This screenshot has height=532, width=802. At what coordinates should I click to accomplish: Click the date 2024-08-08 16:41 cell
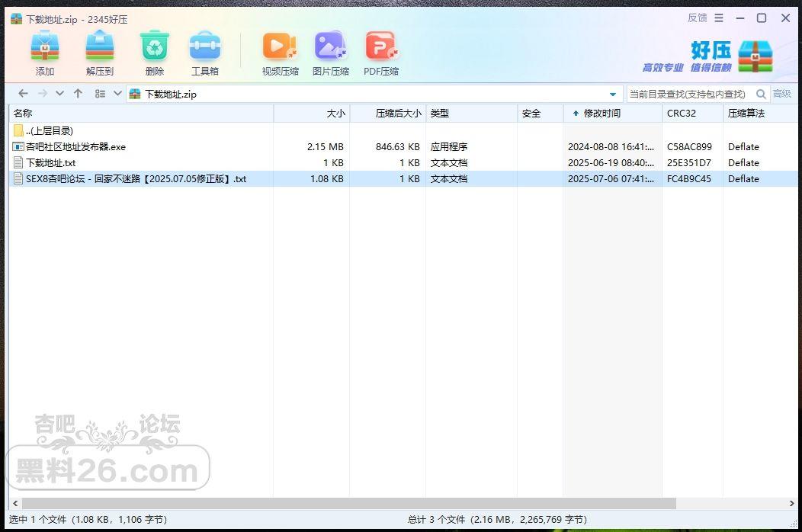611,147
